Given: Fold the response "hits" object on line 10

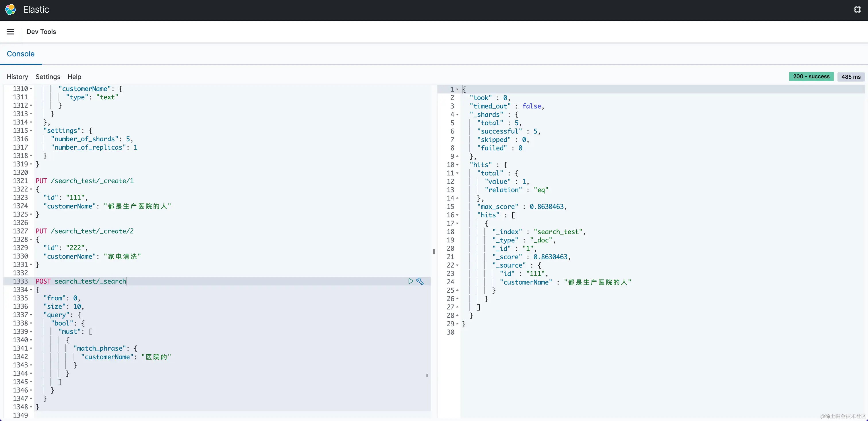Looking at the screenshot, I should click(x=457, y=165).
